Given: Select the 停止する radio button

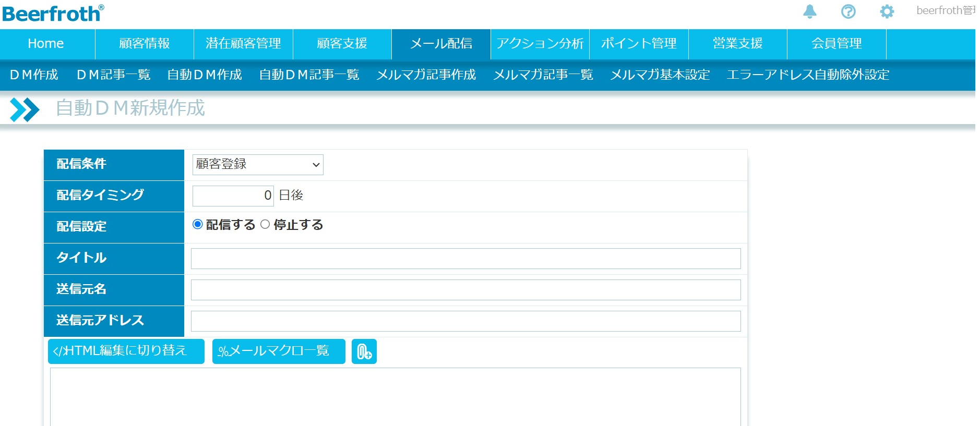Looking at the screenshot, I should [265, 225].
